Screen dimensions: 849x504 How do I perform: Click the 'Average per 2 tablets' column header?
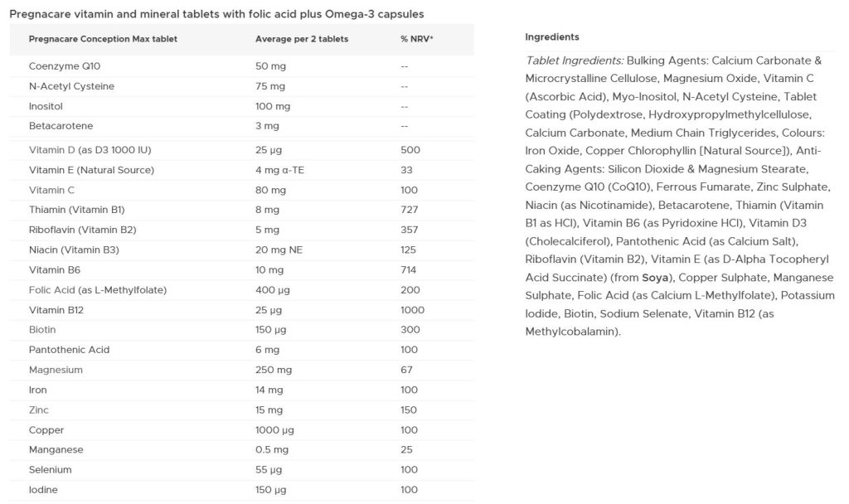[x=302, y=39]
